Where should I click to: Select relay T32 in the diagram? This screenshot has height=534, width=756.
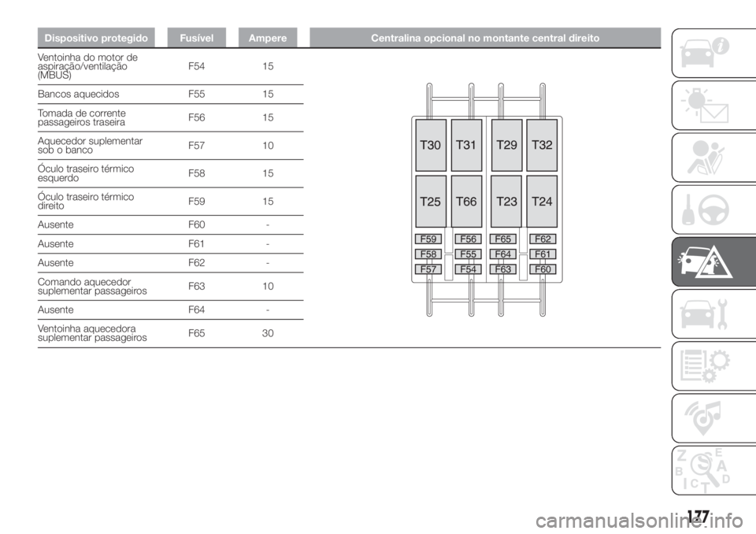pyautogui.click(x=542, y=145)
